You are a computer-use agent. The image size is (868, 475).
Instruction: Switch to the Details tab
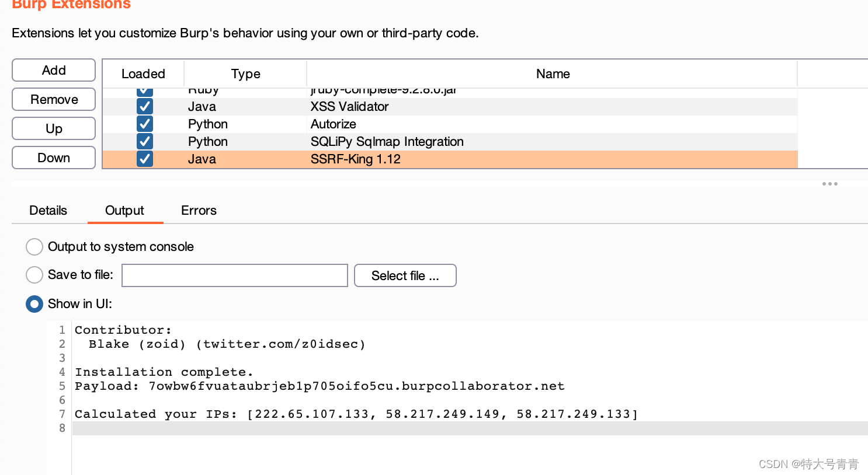(x=48, y=211)
